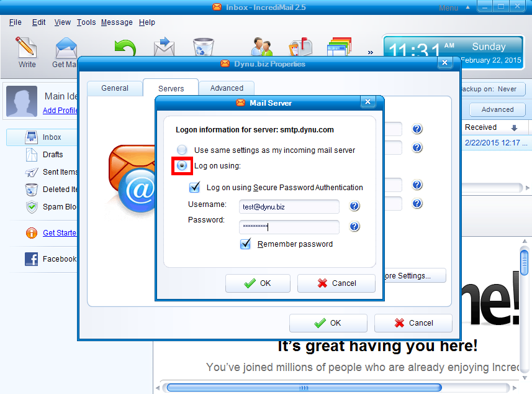Click OK in Dynu.biz Properties window

point(328,323)
